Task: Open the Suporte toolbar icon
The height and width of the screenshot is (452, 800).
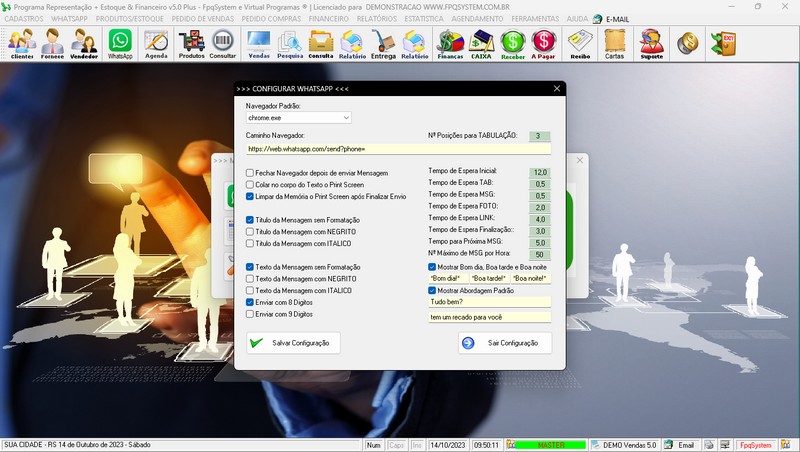Action: click(651, 42)
